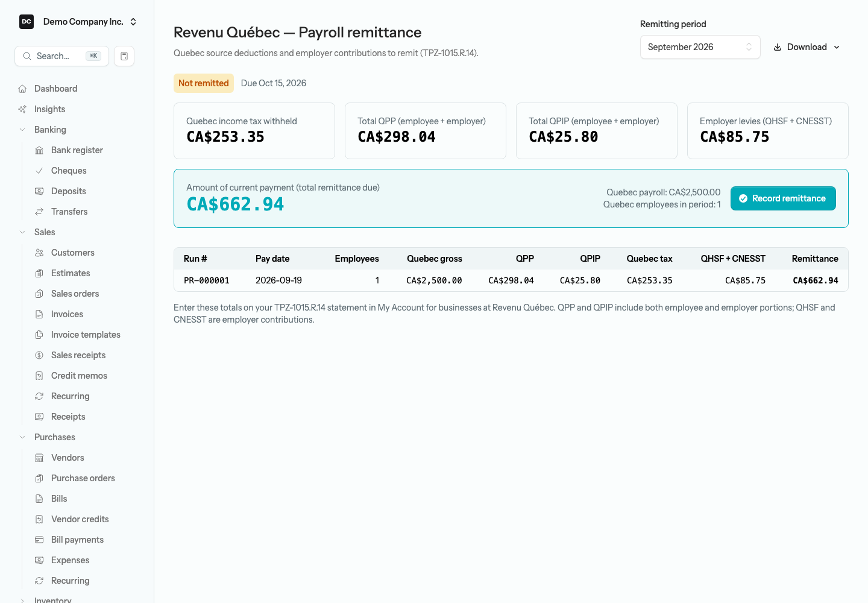The image size is (868, 603).
Task: Click the CA$662.94 total remittance amount
Action: click(x=235, y=204)
